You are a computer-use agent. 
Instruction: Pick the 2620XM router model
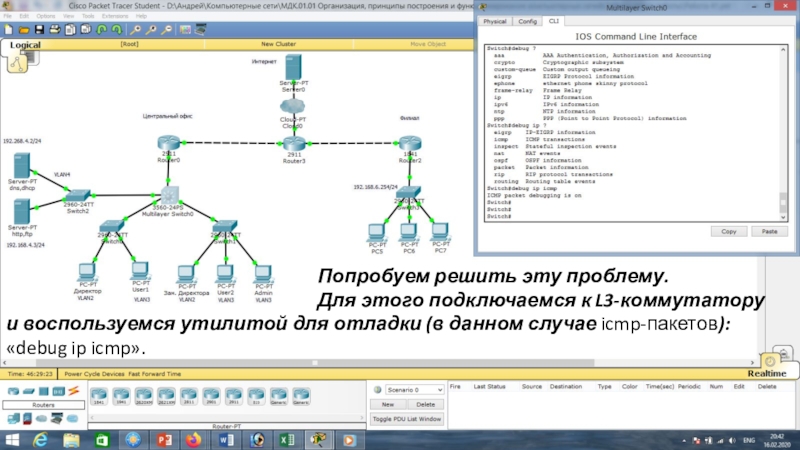144,396
